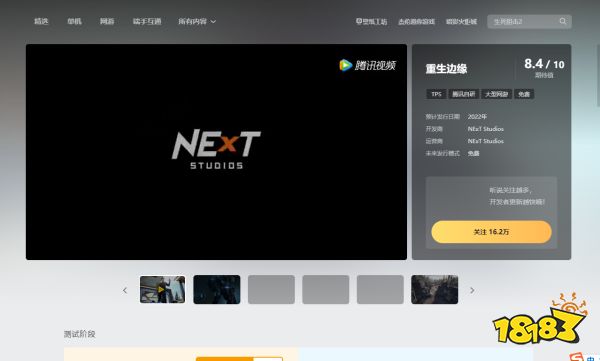
Task: Click the 2022年 release date value
Action: tap(477, 117)
